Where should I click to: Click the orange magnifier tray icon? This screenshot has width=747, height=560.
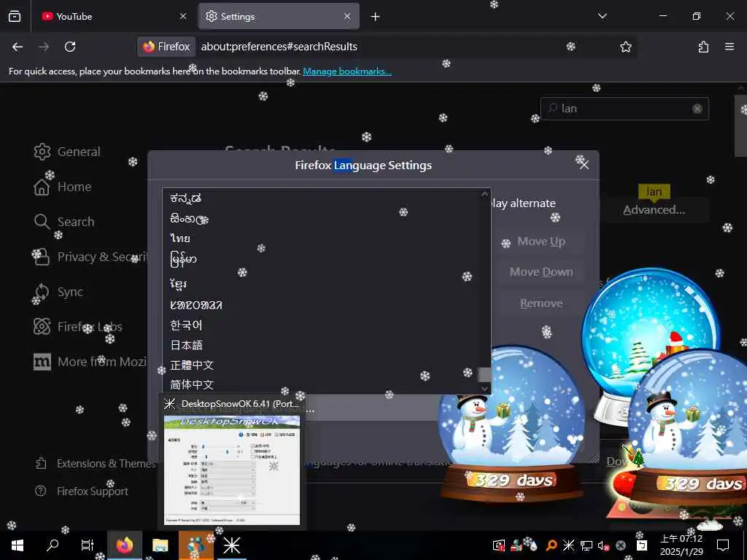(551, 545)
